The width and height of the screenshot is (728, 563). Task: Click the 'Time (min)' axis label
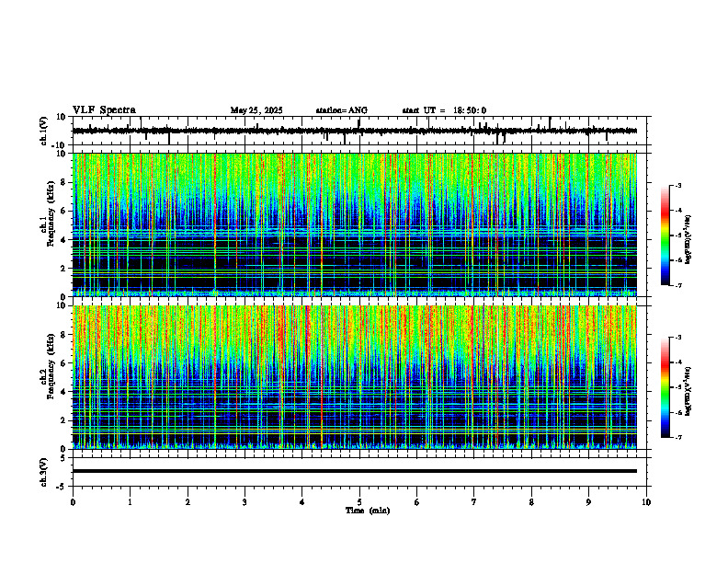(368, 511)
